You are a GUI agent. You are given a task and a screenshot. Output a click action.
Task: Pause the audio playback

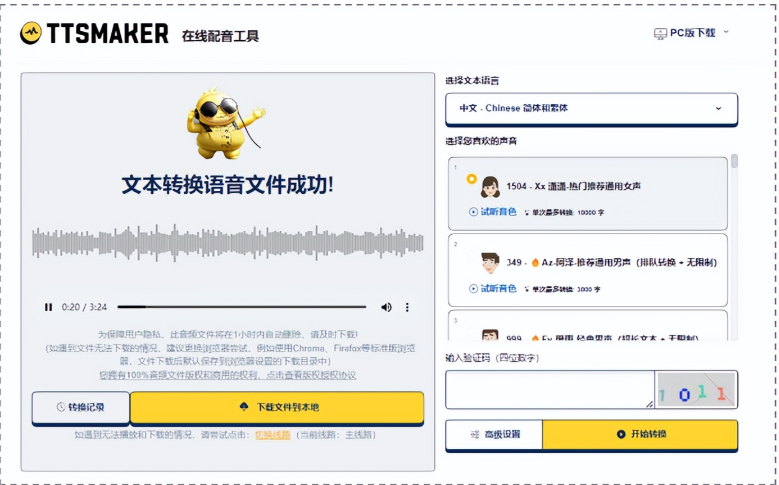click(x=48, y=307)
